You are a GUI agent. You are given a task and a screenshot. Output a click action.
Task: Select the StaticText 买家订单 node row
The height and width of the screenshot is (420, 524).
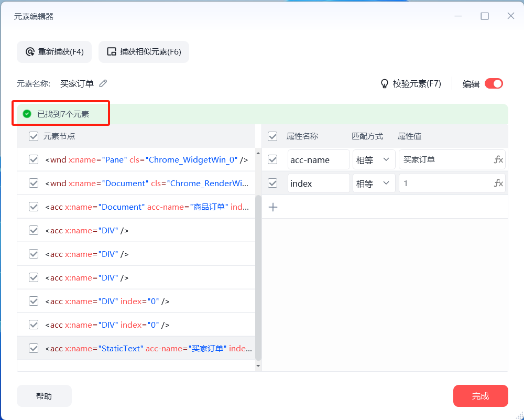pyautogui.click(x=136, y=349)
